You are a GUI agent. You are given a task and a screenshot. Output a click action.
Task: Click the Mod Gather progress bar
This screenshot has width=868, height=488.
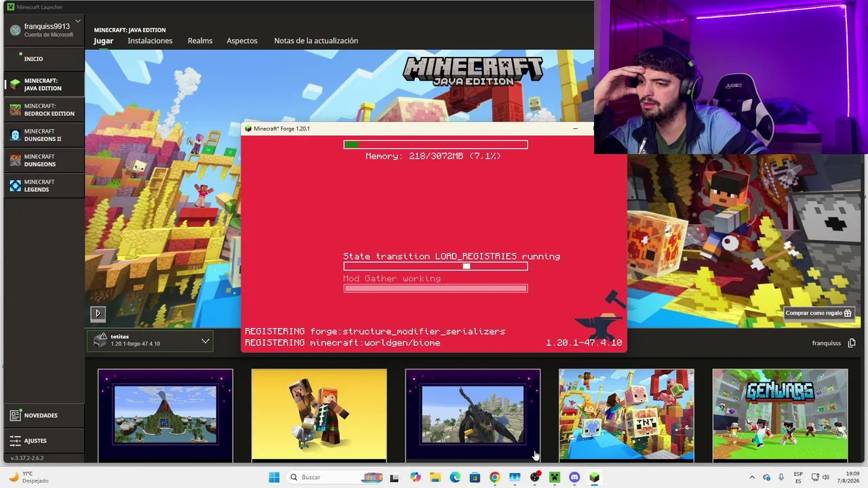click(435, 288)
